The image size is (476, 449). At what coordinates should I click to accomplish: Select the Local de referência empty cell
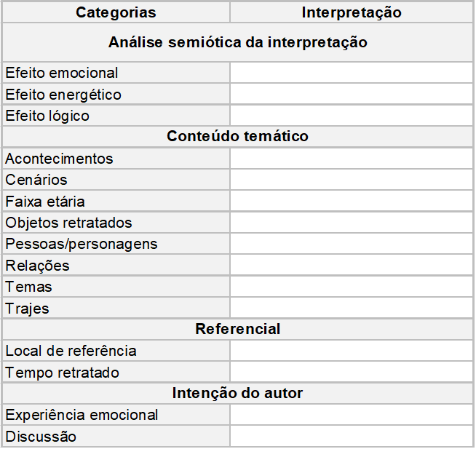[351, 351]
